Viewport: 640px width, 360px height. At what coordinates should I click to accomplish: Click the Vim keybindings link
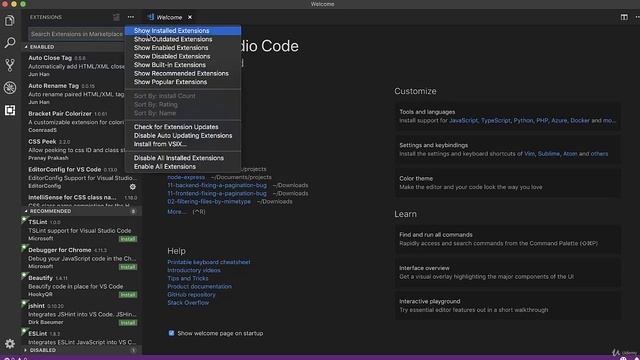click(529, 154)
